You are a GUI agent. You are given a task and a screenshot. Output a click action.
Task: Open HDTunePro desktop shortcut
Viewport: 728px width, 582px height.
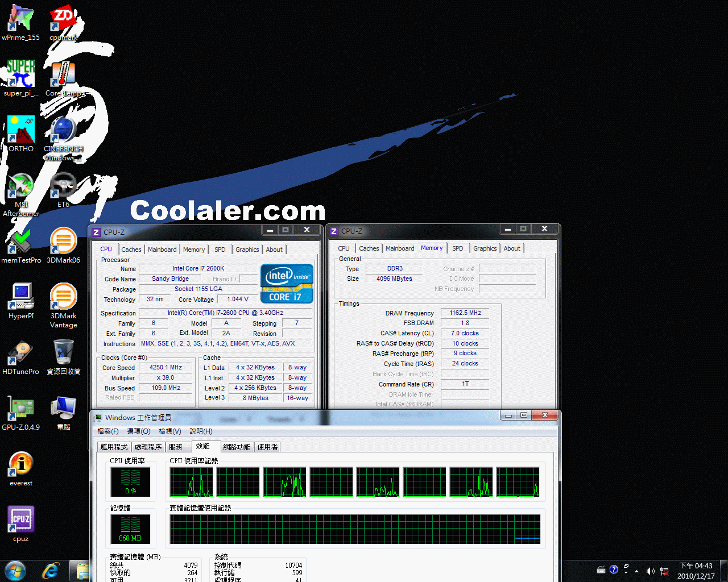coord(20,357)
